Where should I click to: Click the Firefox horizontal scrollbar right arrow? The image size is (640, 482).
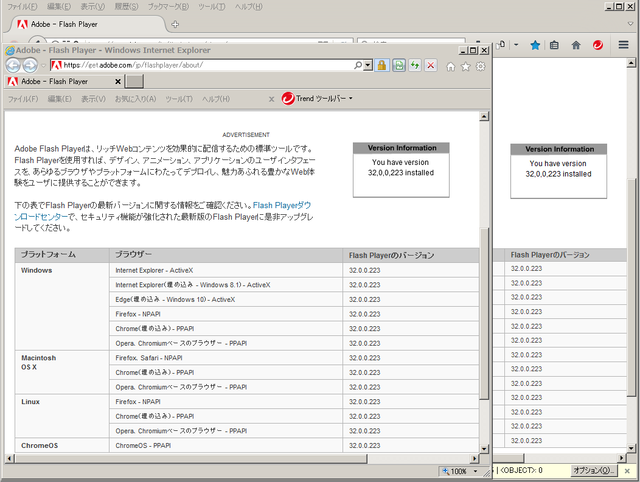tap(622, 458)
